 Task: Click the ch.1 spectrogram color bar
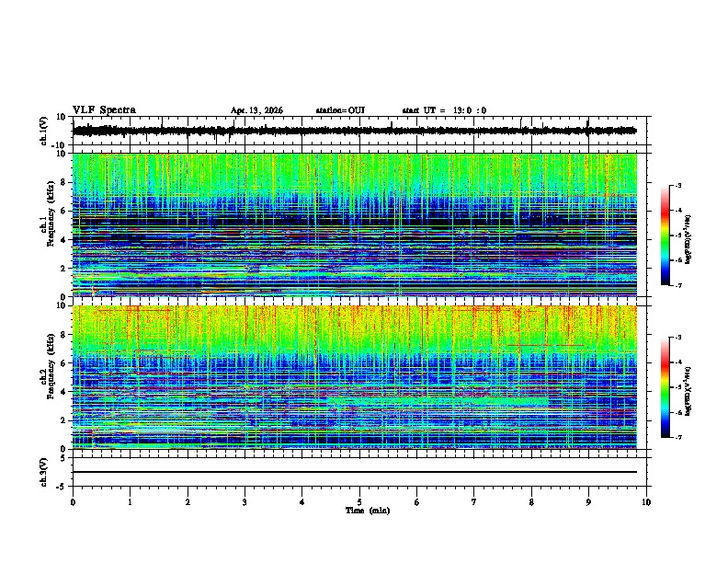(665, 236)
